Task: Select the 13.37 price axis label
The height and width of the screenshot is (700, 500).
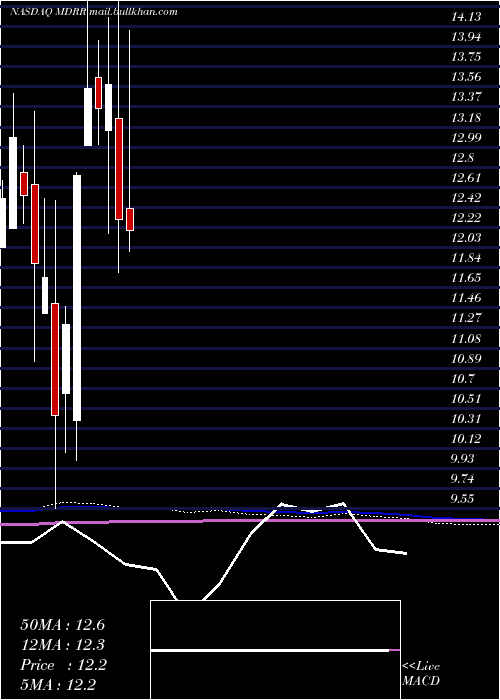Action: pos(466,97)
